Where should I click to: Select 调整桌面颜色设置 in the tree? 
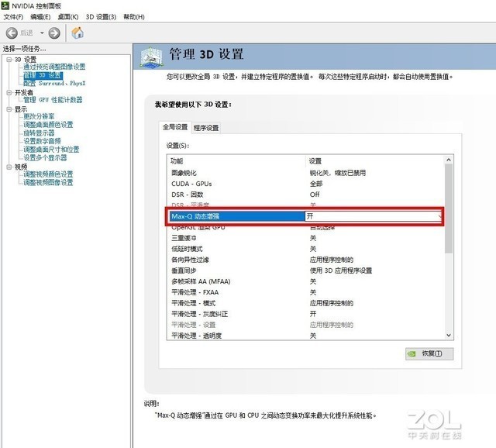point(48,125)
